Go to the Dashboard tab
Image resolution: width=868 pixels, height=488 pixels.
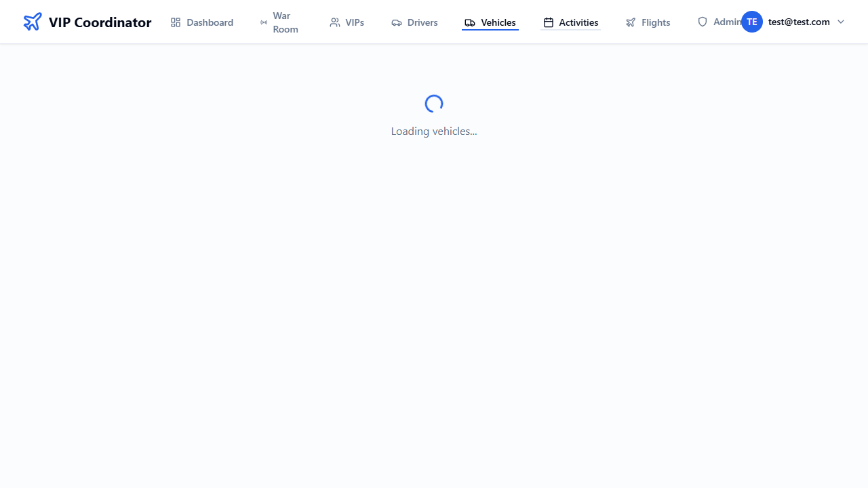point(210,22)
